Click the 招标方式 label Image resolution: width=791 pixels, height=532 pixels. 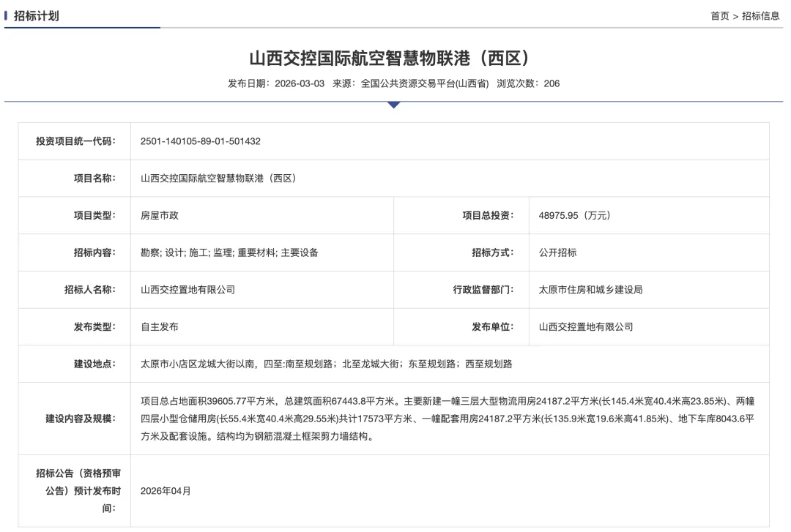493,252
